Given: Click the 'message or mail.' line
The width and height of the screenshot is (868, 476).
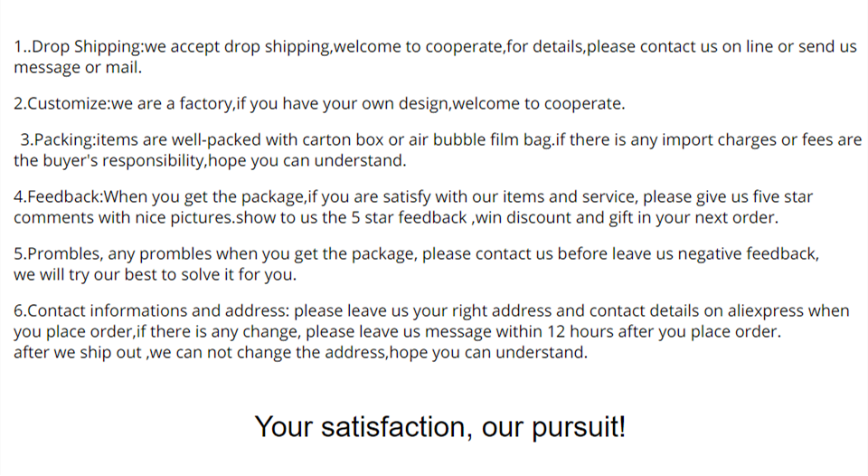Looking at the screenshot, I should click(78, 68).
